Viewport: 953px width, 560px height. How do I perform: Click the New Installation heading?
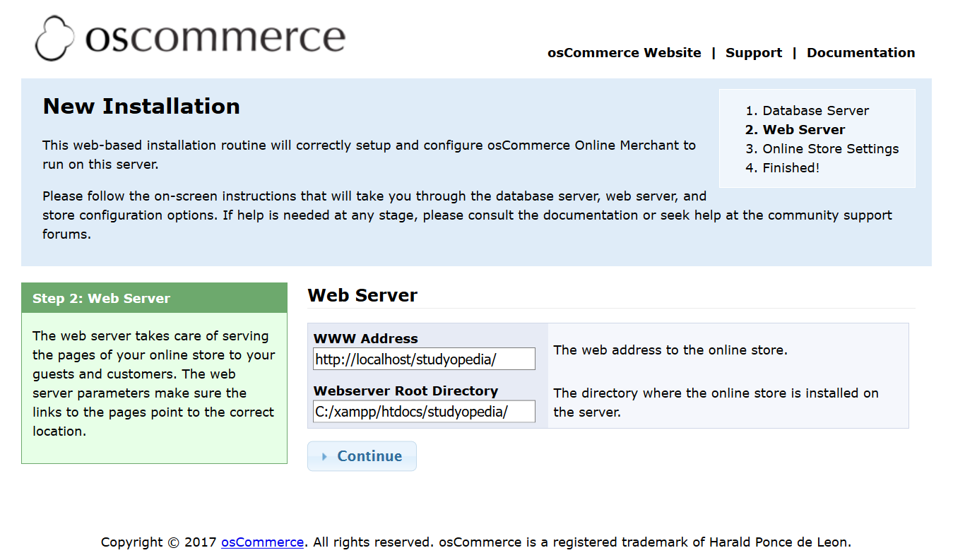(x=141, y=106)
